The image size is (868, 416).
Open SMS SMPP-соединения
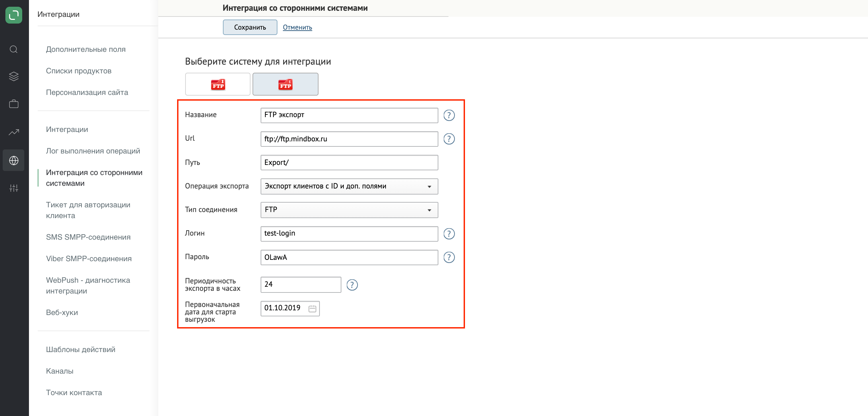[x=88, y=237]
